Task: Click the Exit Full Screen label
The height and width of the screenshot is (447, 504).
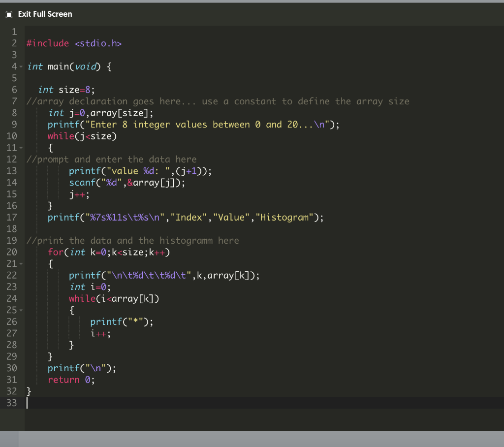Action: 45,14
